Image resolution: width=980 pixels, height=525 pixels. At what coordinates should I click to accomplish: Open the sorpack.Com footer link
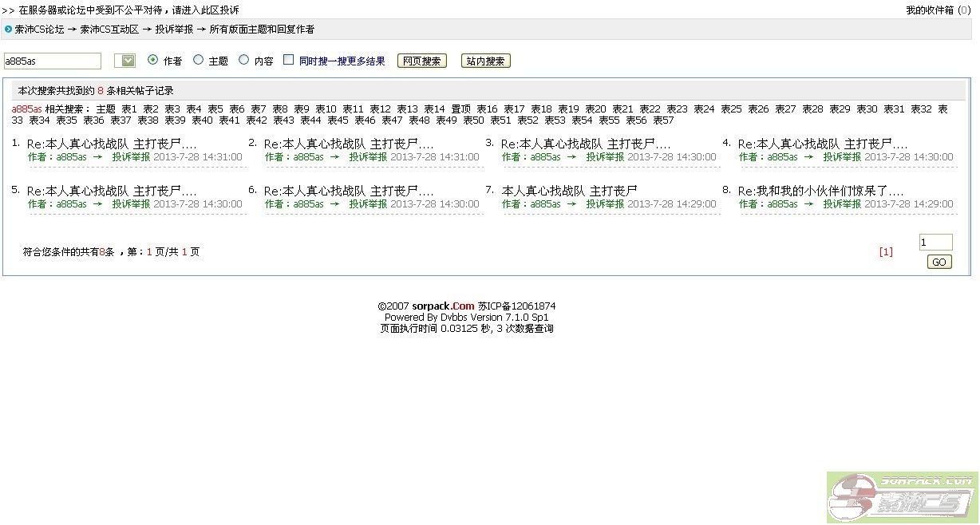[x=443, y=306]
